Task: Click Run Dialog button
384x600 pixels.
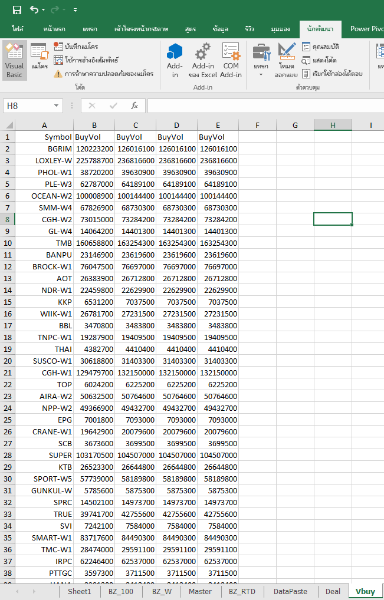Action: tap(332, 73)
